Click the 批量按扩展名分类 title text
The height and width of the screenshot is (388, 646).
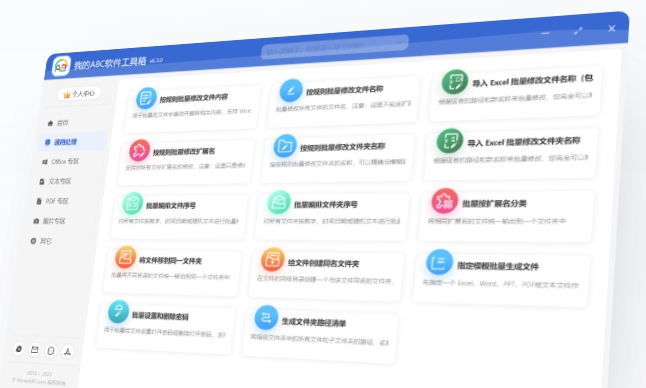494,203
